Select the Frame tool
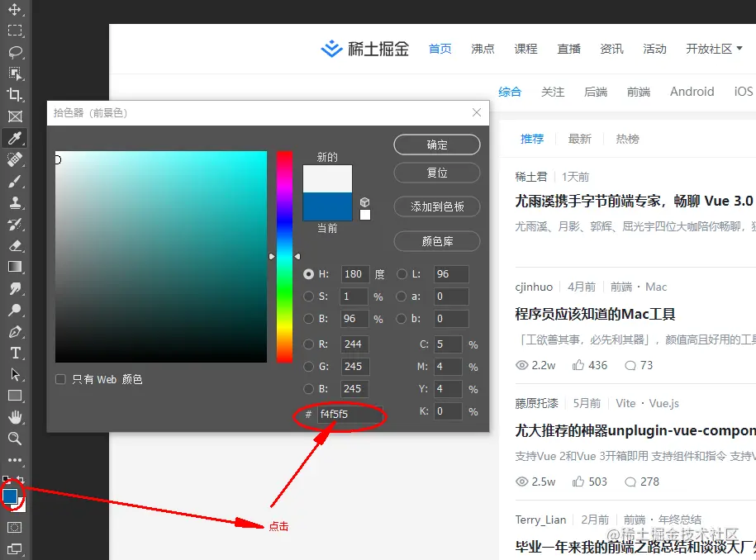756x560 pixels. (x=15, y=116)
